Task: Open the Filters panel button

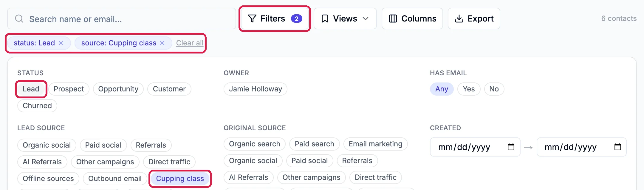Action: coord(275,19)
